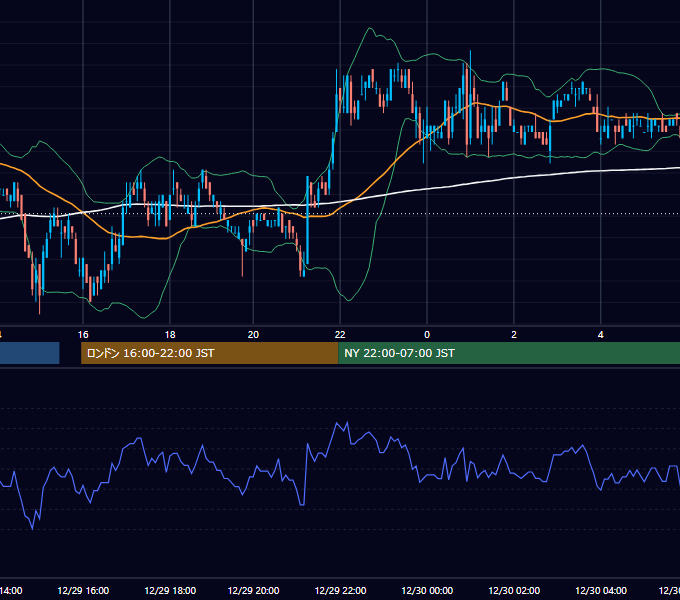
Task: Click the 16 hour axis label
Action: (x=83, y=335)
